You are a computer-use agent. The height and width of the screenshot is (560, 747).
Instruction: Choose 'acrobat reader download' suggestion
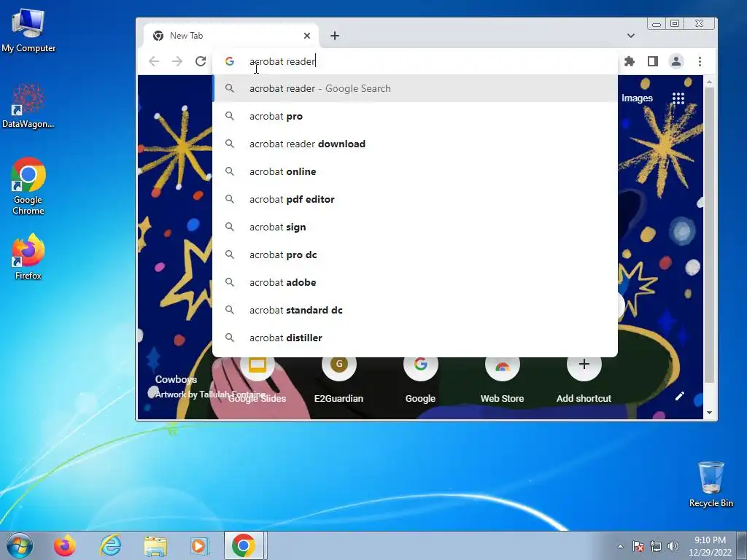point(415,144)
